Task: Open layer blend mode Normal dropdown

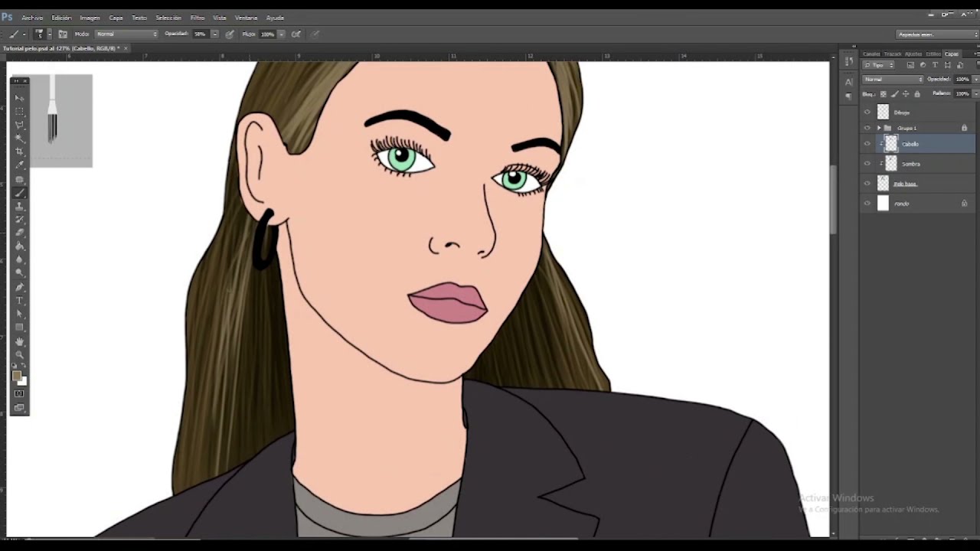Action: click(893, 80)
